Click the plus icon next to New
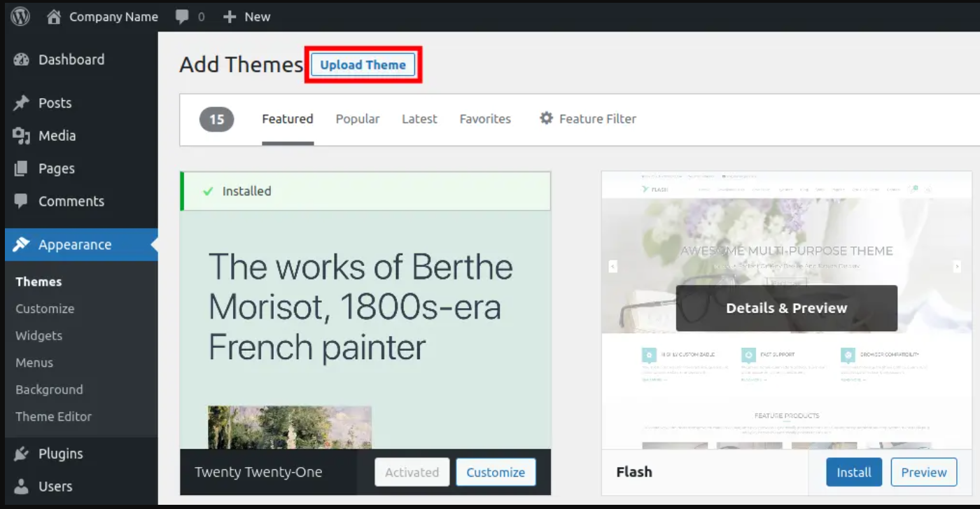980x509 pixels. click(230, 17)
